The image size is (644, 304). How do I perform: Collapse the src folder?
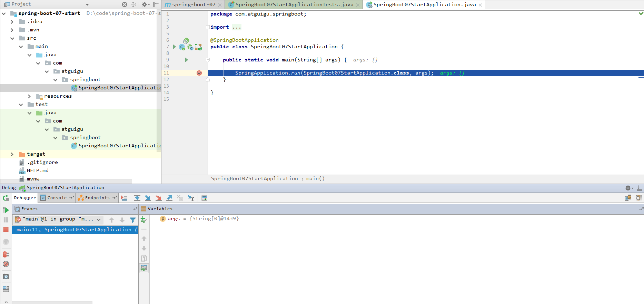pyautogui.click(x=12, y=38)
